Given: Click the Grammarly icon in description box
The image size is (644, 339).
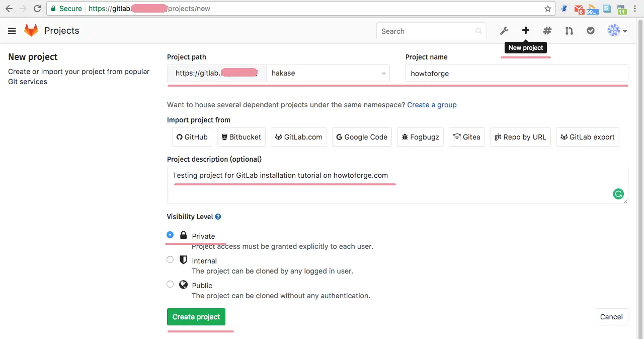Looking at the screenshot, I should click(618, 194).
